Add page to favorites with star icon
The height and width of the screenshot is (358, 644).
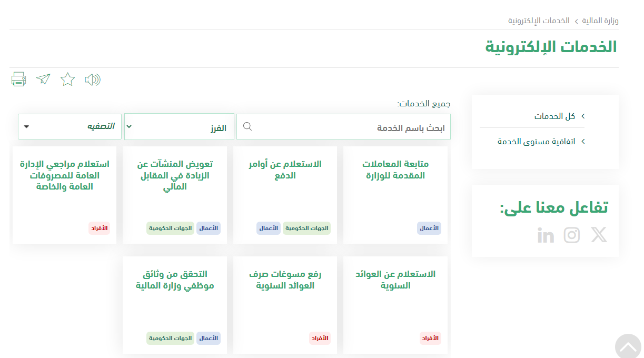pyautogui.click(x=68, y=79)
